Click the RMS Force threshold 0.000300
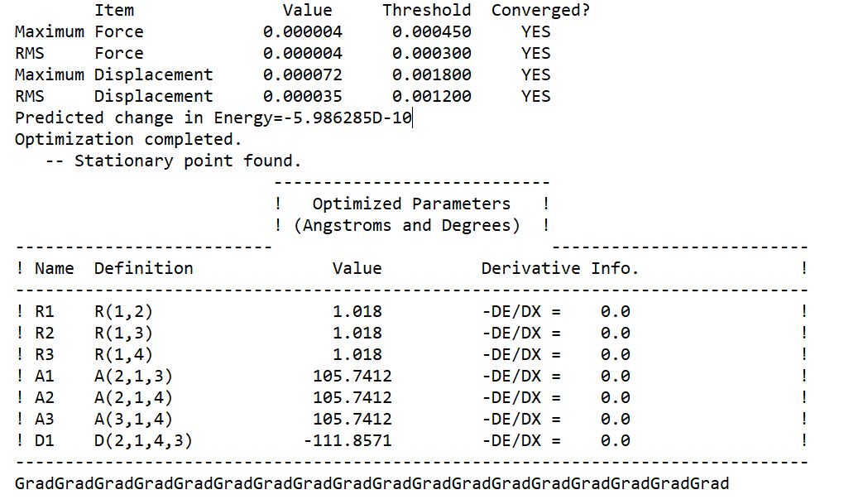 pyautogui.click(x=431, y=54)
